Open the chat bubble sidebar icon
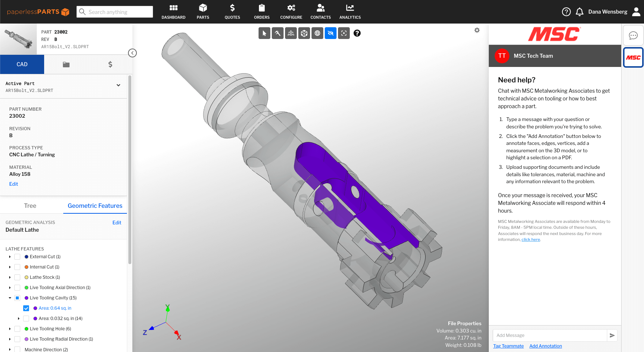Image resolution: width=644 pixels, height=352 pixels. click(x=633, y=35)
